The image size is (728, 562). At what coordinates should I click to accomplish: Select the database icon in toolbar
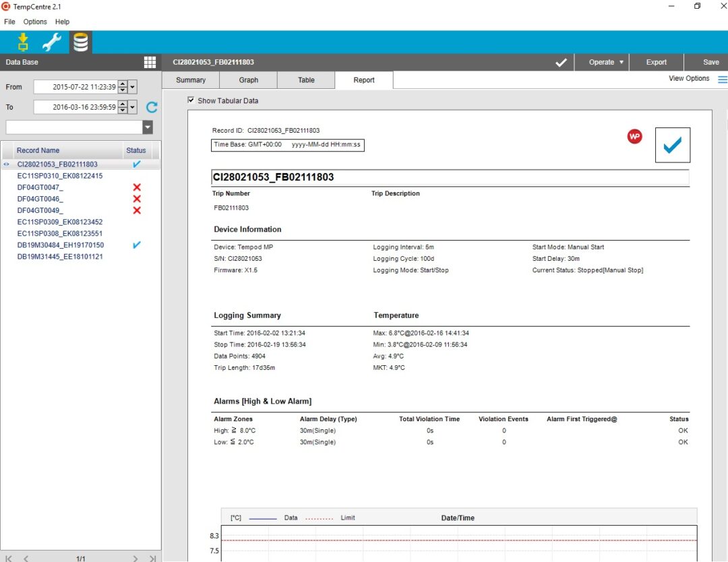click(81, 41)
